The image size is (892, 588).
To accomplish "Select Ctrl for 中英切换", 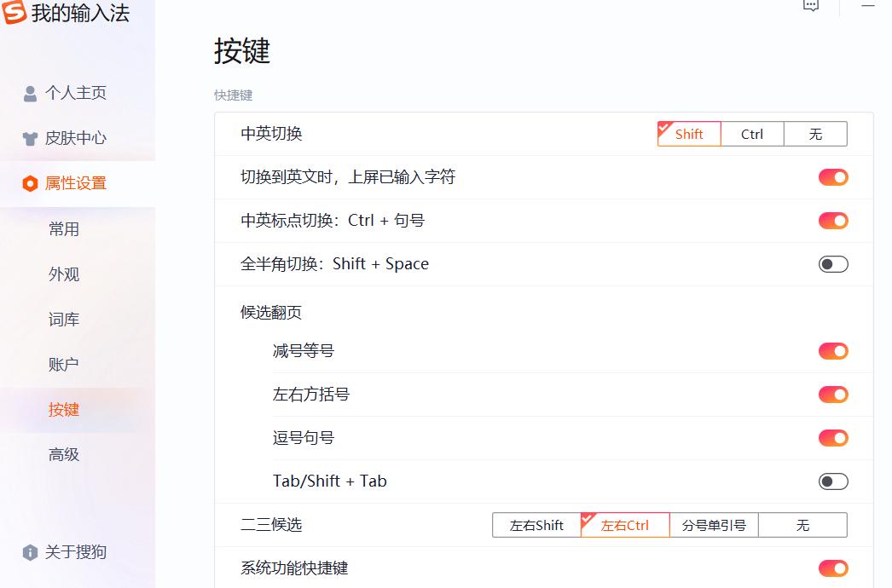I will click(x=752, y=134).
